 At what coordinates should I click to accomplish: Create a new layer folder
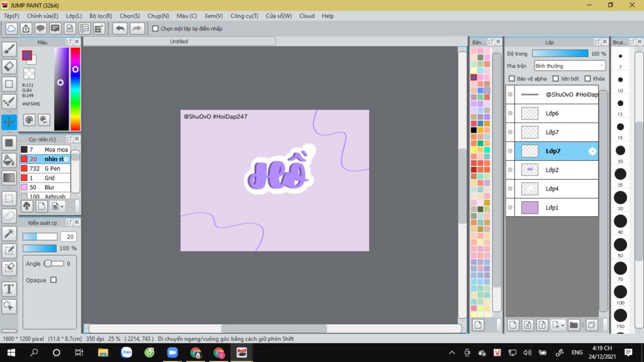[x=574, y=325]
